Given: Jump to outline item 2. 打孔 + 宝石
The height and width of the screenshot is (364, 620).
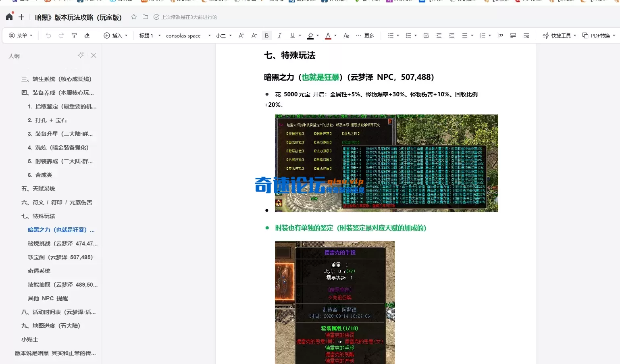Looking at the screenshot, I should [47, 120].
